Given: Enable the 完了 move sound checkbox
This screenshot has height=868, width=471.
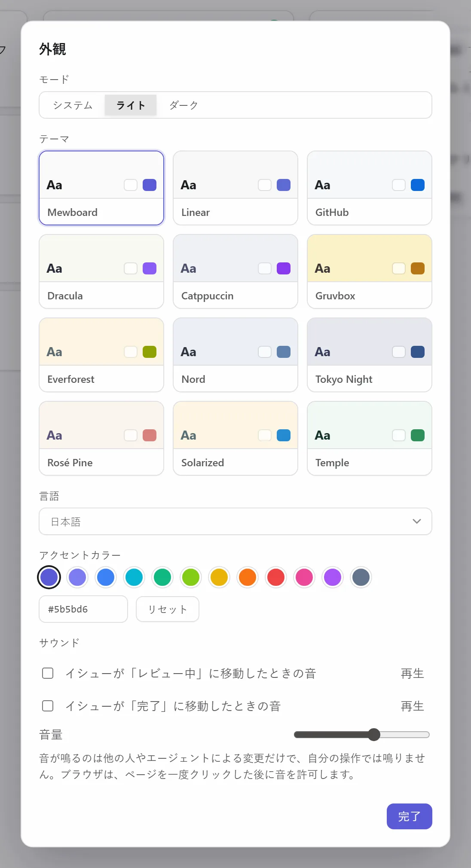Looking at the screenshot, I should click(48, 706).
